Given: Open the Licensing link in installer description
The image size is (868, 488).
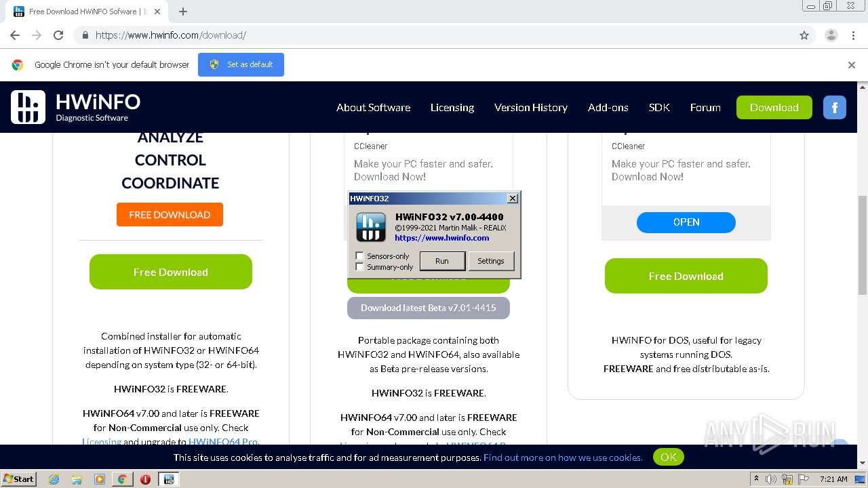Looking at the screenshot, I should click(102, 442).
